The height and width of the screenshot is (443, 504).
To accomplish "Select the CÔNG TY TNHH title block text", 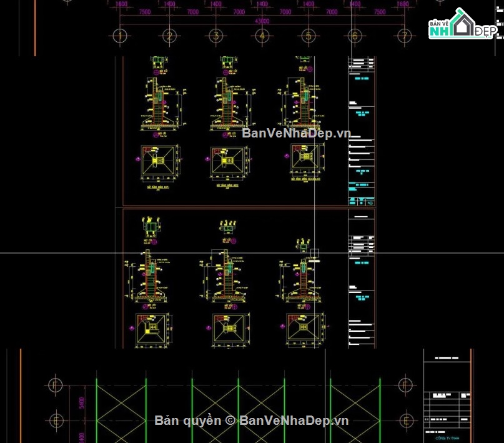I will [447, 438].
